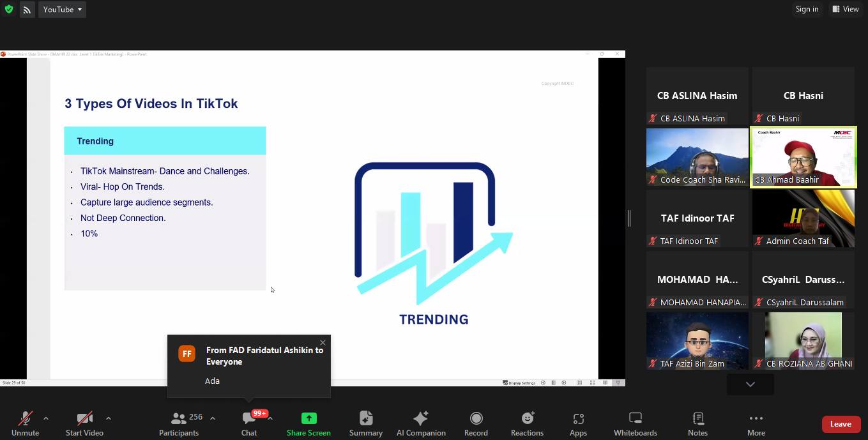This screenshot has height=440, width=868.
Task: Click the muted mic icon on Admin Coach Taf's tile
Action: click(x=759, y=241)
